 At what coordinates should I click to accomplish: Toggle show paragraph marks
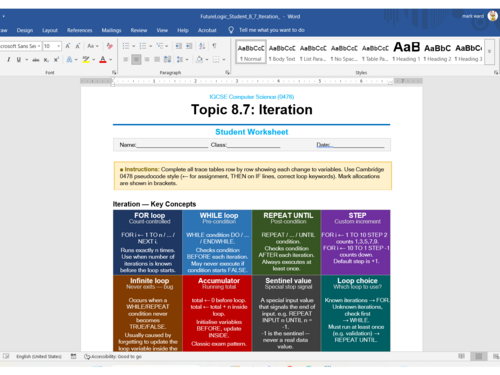pyautogui.click(x=214, y=46)
